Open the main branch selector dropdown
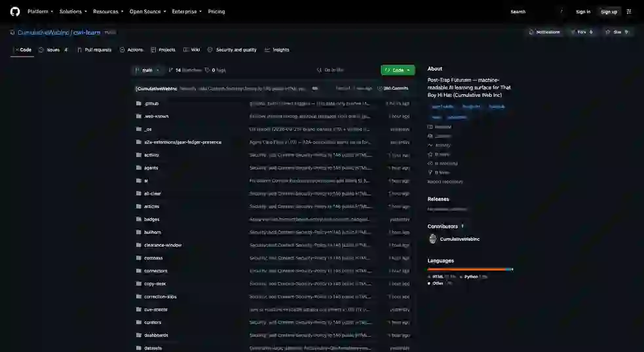Screen dimensions: 644x352 [147, 70]
